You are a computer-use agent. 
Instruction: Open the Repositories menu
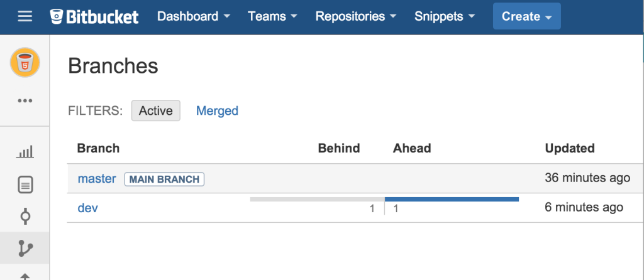coord(356,17)
